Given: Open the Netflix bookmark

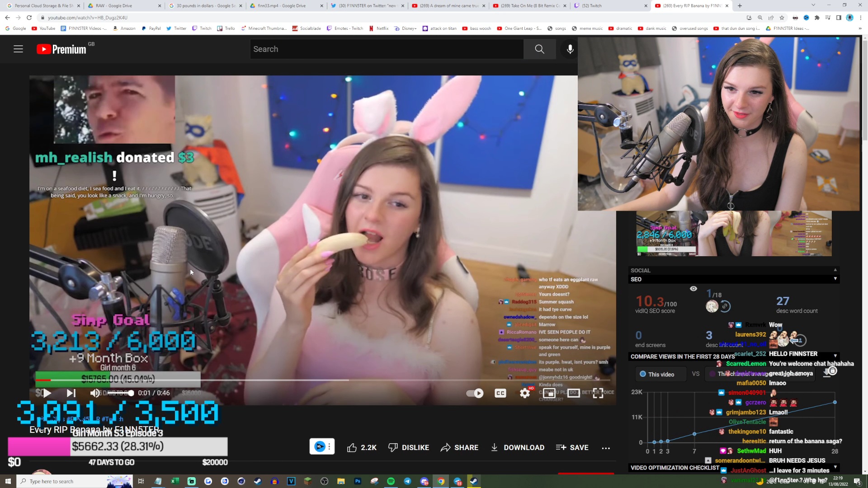Looking at the screenshot, I should [379, 28].
